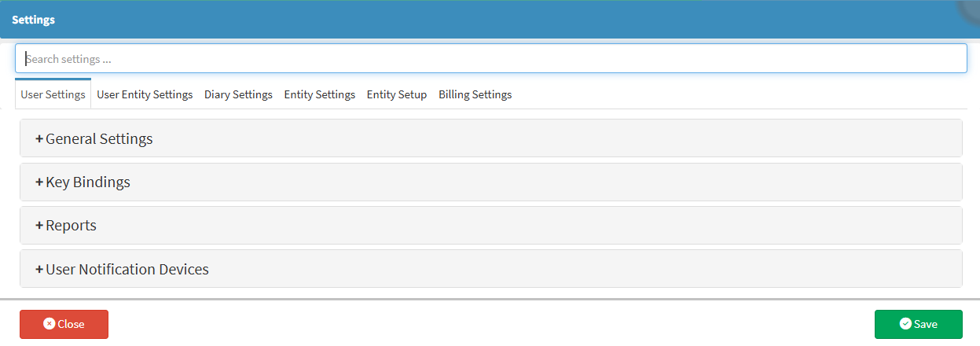This screenshot has height=346, width=980.
Task: Select the User Settings tab
Action: point(53,94)
